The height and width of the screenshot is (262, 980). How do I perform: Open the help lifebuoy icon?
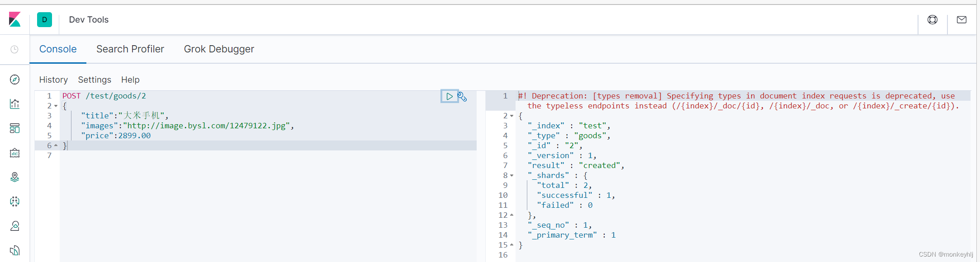coord(933,19)
